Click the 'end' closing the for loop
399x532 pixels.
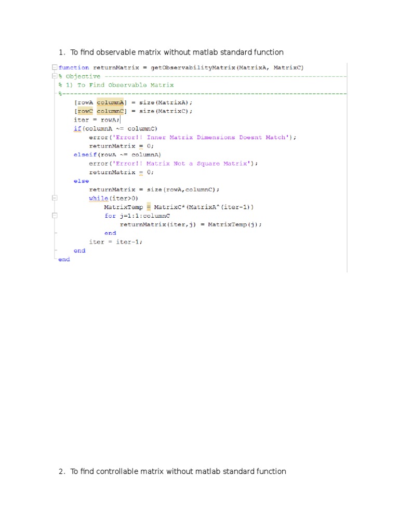coord(110,233)
